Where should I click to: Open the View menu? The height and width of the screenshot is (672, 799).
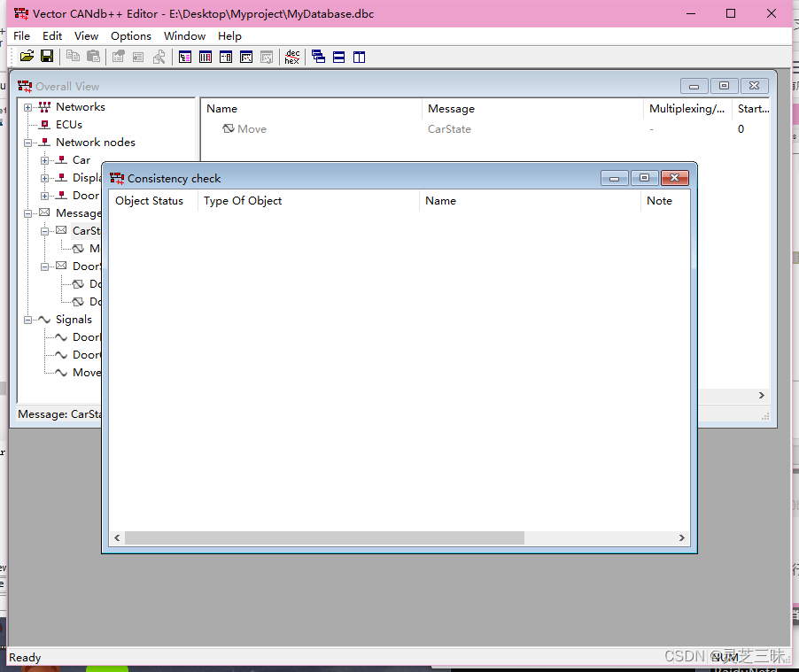pyautogui.click(x=86, y=36)
